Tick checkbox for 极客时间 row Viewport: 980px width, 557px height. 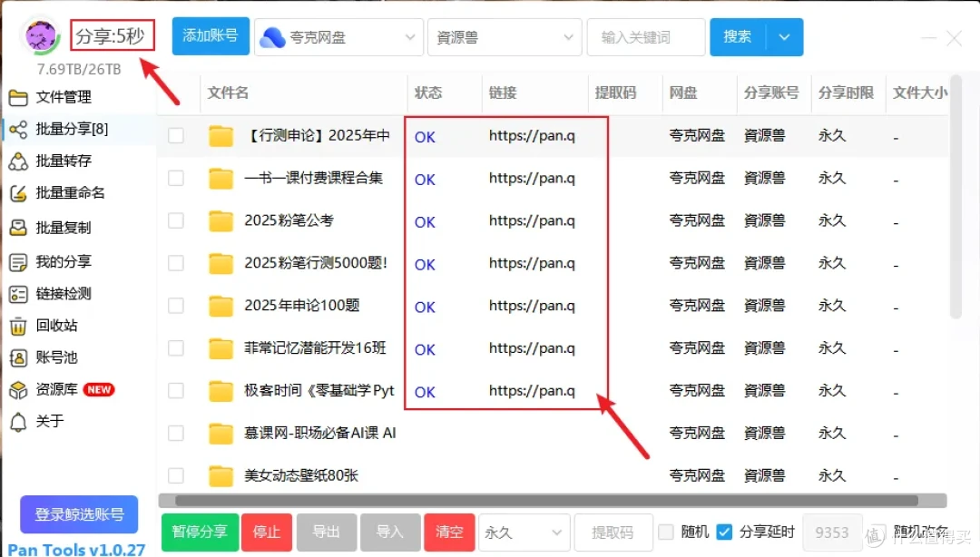(x=176, y=391)
